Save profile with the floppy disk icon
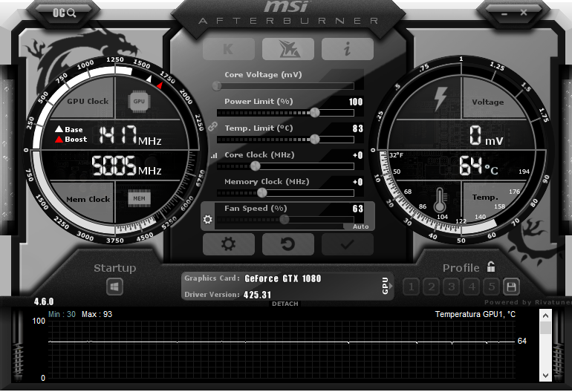This screenshot has height=392, width=572. 511,287
